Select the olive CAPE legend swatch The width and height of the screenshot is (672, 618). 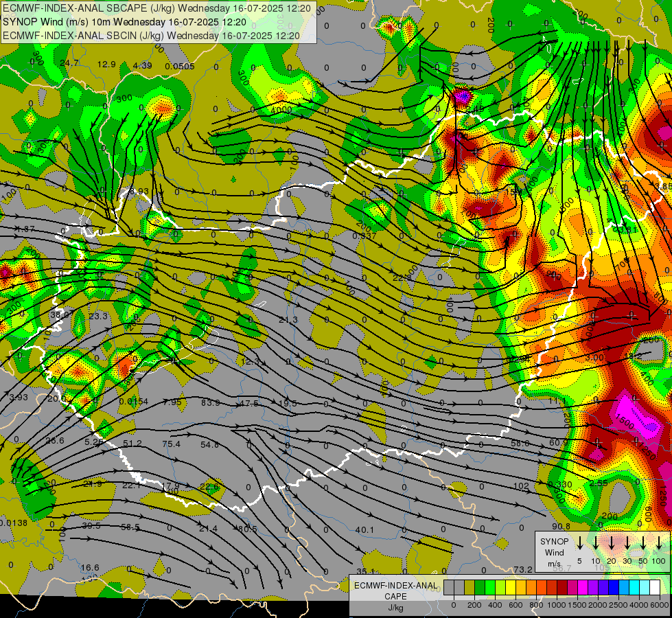[470, 587]
